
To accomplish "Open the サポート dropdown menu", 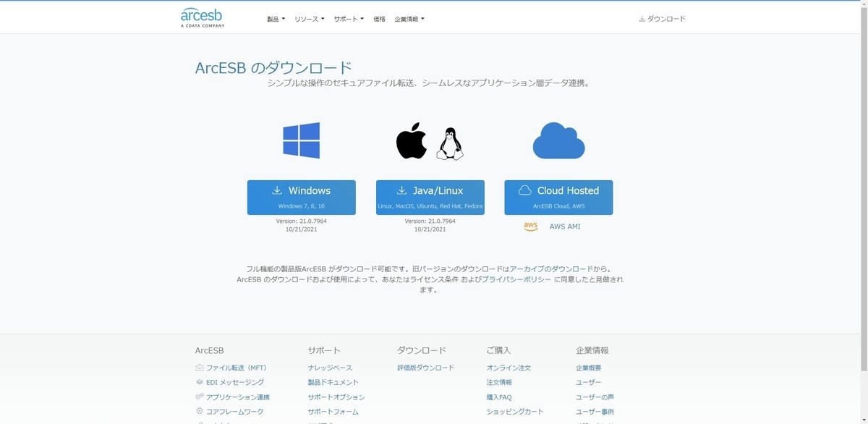I will coord(349,19).
